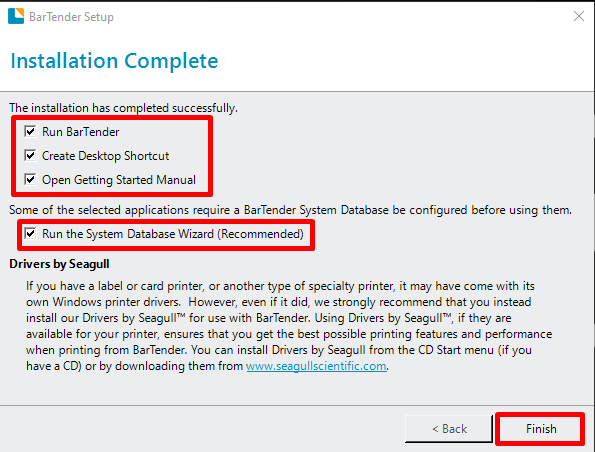The width and height of the screenshot is (595, 452).
Task: Click the Open Getting Started Manual label
Action: tap(119, 180)
